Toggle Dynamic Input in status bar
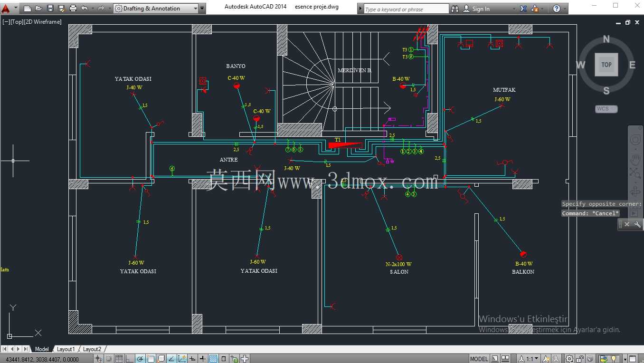This screenshot has height=363, width=644. click(x=192, y=359)
